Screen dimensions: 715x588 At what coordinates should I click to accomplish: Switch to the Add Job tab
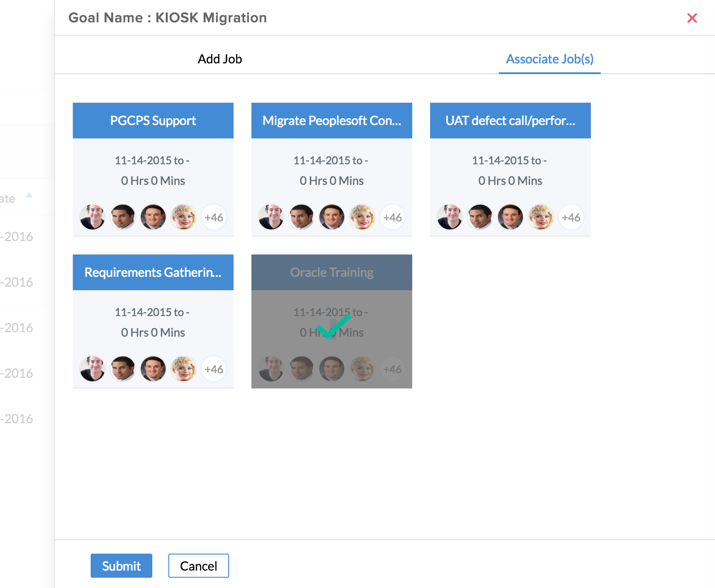(220, 59)
